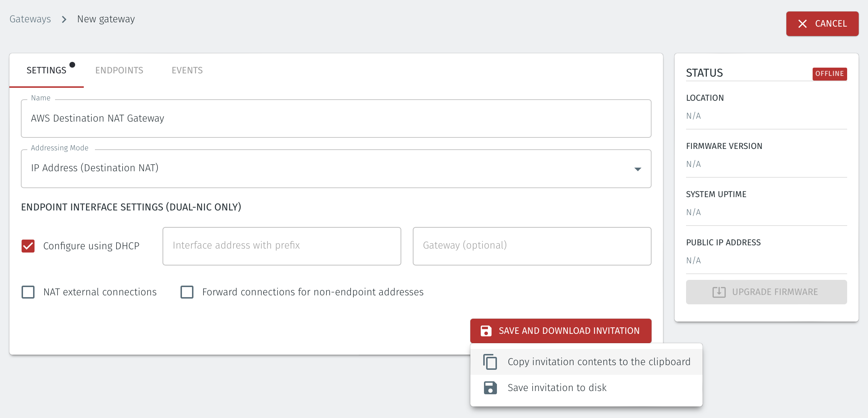The image size is (868, 418).
Task: Click the clipboard copy icon in the menu
Action: (490, 362)
